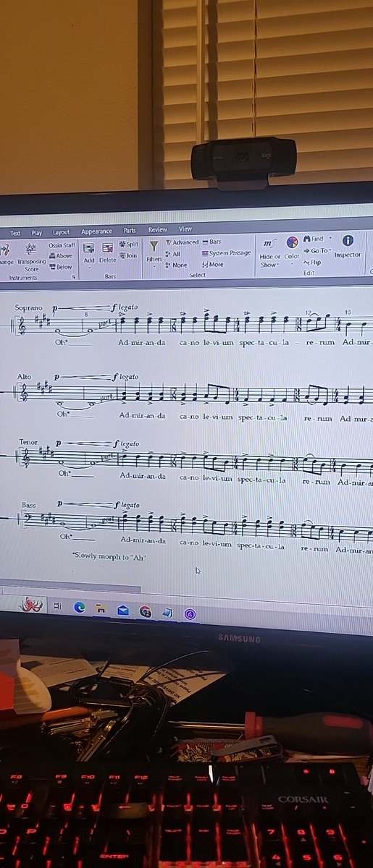Click the Alto staff label

click(25, 377)
